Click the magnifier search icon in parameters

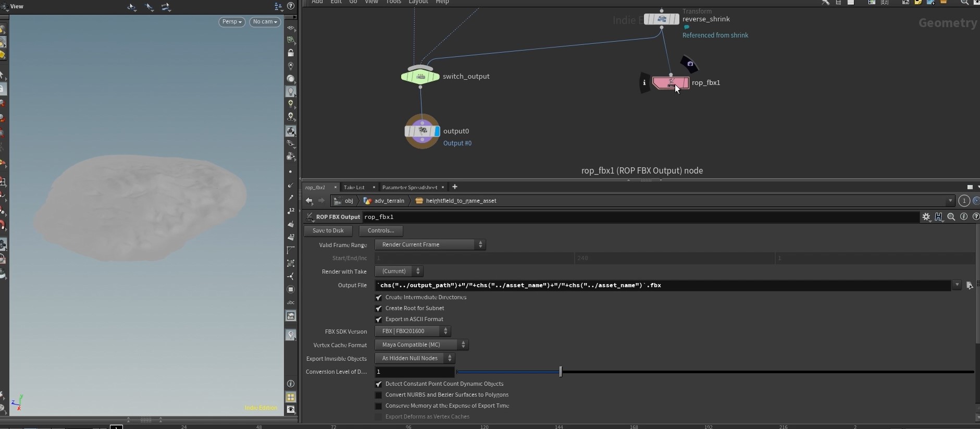pyautogui.click(x=951, y=217)
